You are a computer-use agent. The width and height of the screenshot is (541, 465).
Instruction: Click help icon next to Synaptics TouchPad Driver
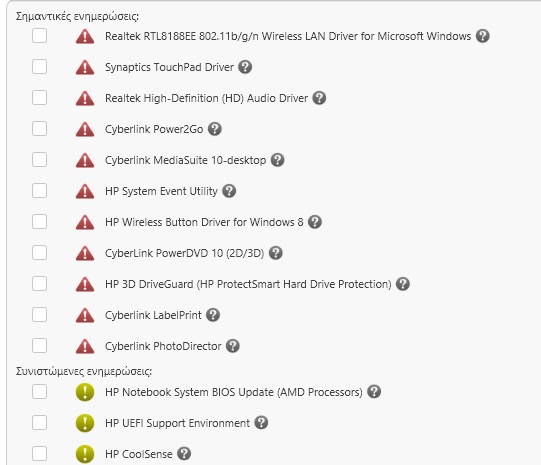[x=245, y=67]
